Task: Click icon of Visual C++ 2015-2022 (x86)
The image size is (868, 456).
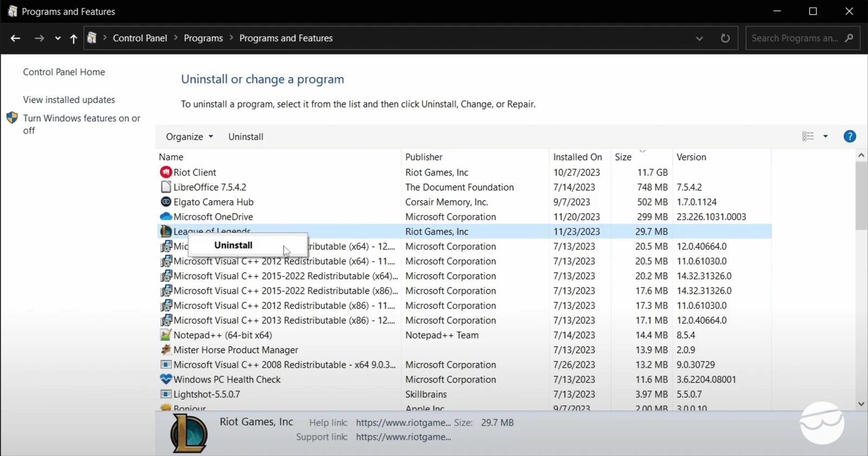Action: [166, 291]
